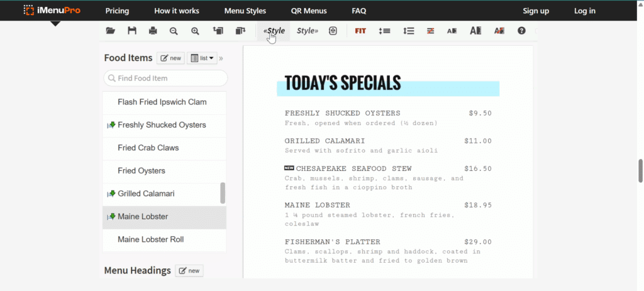Open the Pricing page
644x291 pixels.
[117, 11]
